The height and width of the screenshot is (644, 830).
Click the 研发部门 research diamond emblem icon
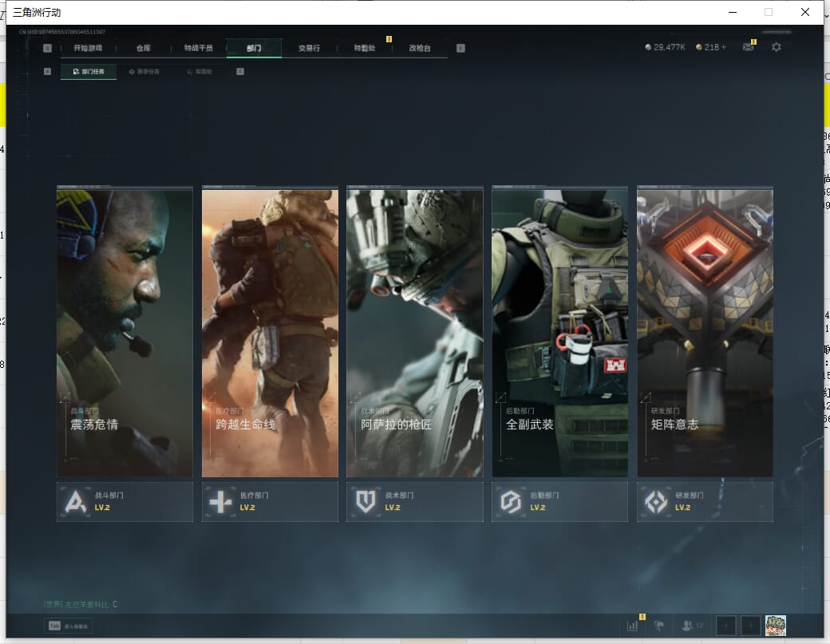pos(656,502)
